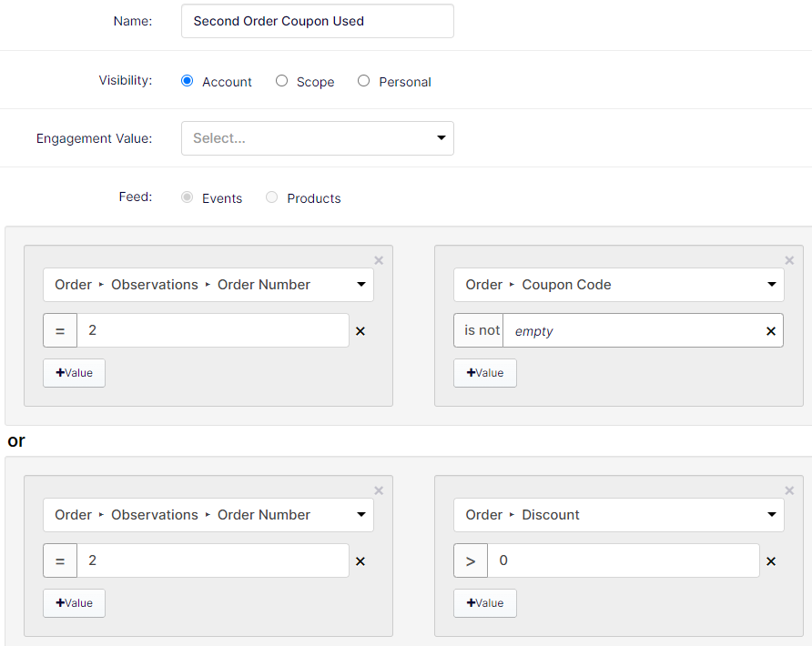
Task: Add a value under Discount condition
Action: click(x=485, y=603)
